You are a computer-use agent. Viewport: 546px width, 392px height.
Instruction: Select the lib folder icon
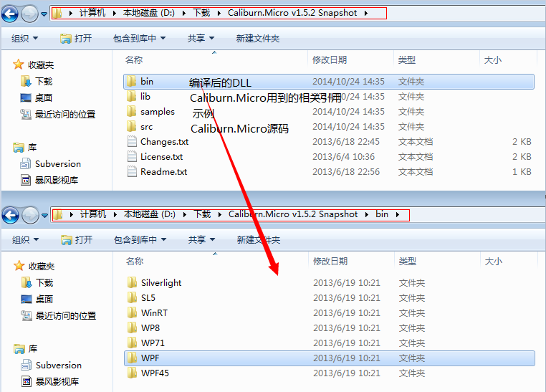point(132,97)
